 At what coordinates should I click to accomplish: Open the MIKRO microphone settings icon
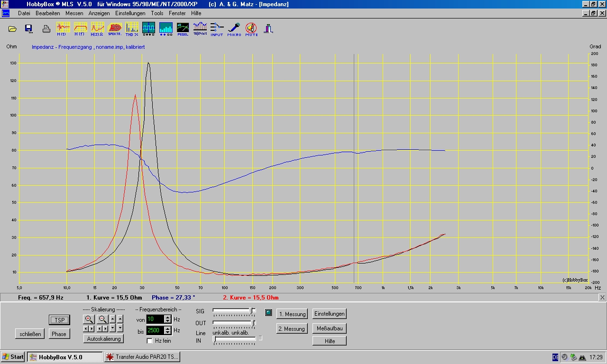[x=234, y=29]
